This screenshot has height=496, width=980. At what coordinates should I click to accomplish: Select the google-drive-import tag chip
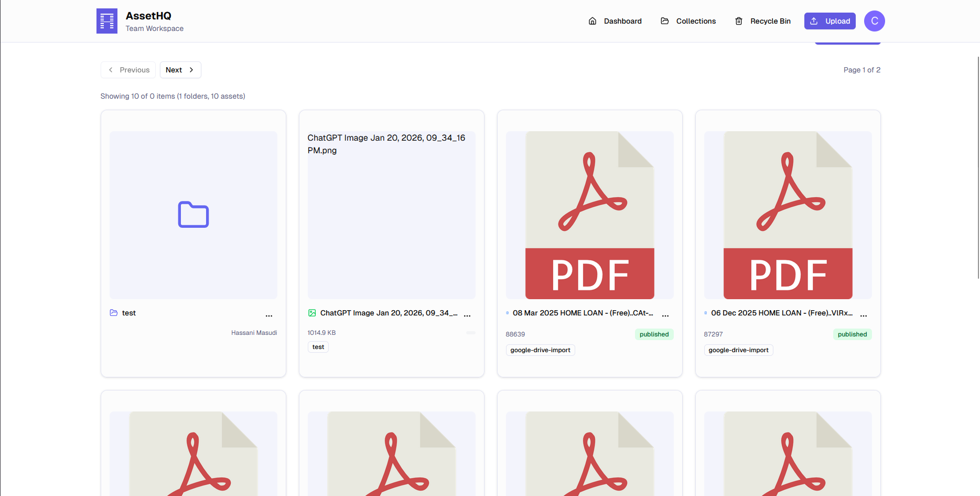pos(540,350)
